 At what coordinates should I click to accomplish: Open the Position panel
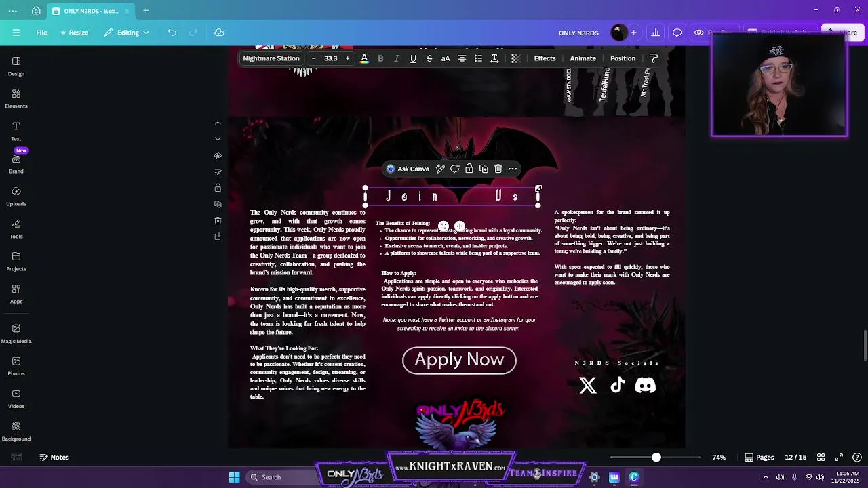(x=623, y=58)
